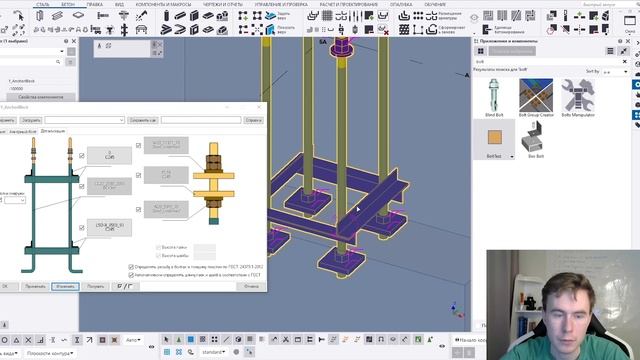Image resolution: width=640 pixels, height=360 pixels.
Task: Select the concrete slab tool icon
Action: tap(208, 16)
